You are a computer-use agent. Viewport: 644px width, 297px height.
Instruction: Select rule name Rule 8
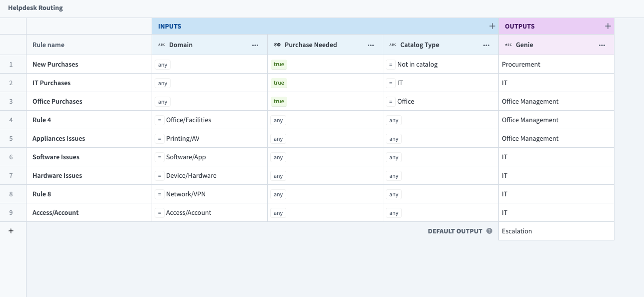[42, 194]
